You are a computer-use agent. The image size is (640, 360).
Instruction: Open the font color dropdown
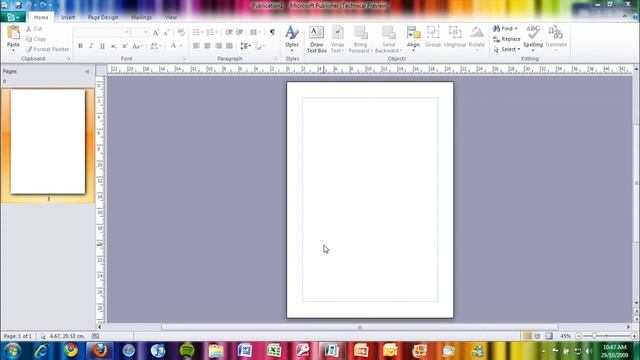pos(181,46)
